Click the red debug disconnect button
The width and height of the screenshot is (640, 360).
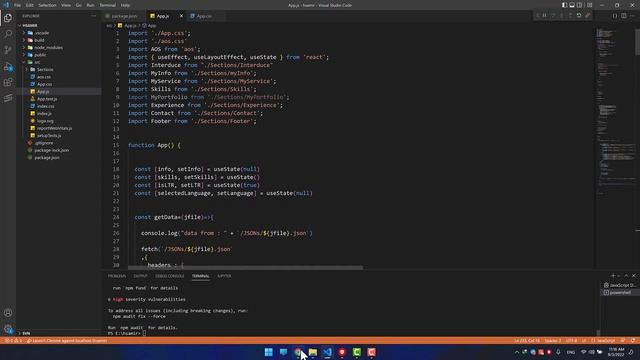click(x=588, y=16)
